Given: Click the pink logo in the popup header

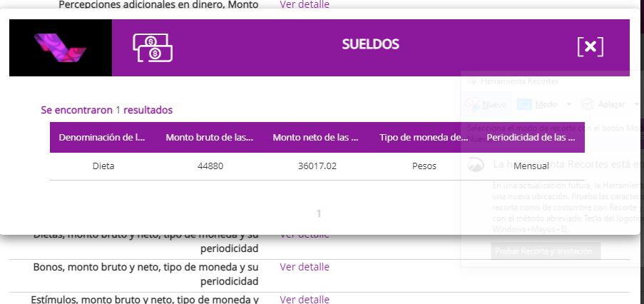Looking at the screenshot, I should [x=60, y=47].
